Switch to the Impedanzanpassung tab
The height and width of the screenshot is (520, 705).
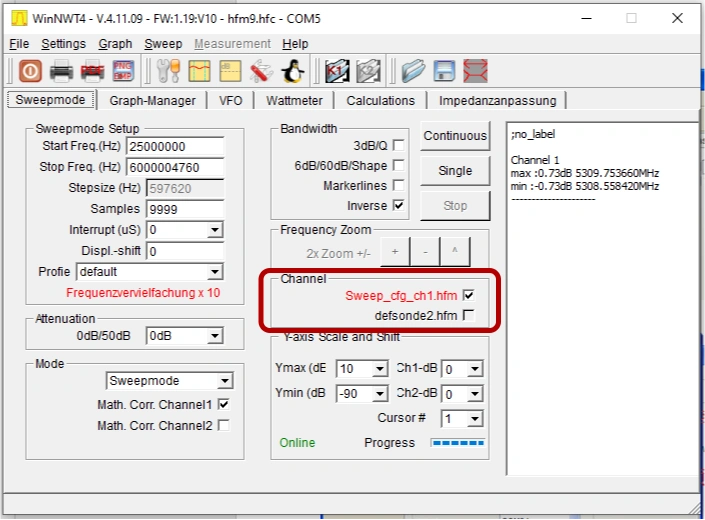[x=497, y=101]
